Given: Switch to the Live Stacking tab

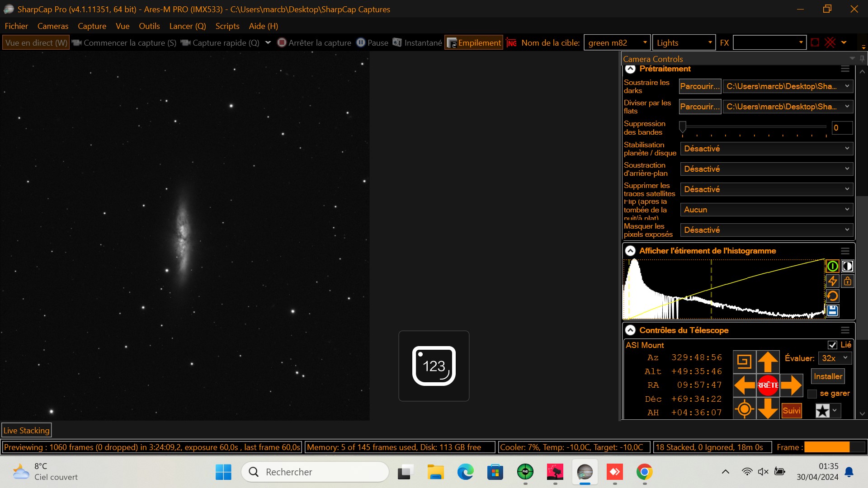Looking at the screenshot, I should coord(26,430).
